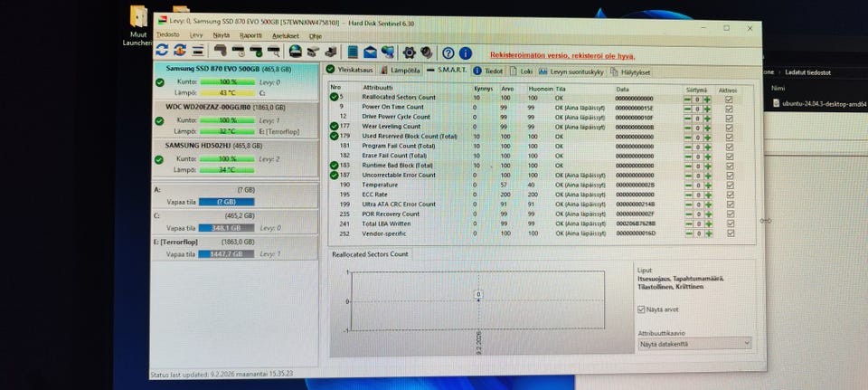Viewport: 868px width, 390px height.
Task: Open the Asetukset menu
Action: [285, 36]
